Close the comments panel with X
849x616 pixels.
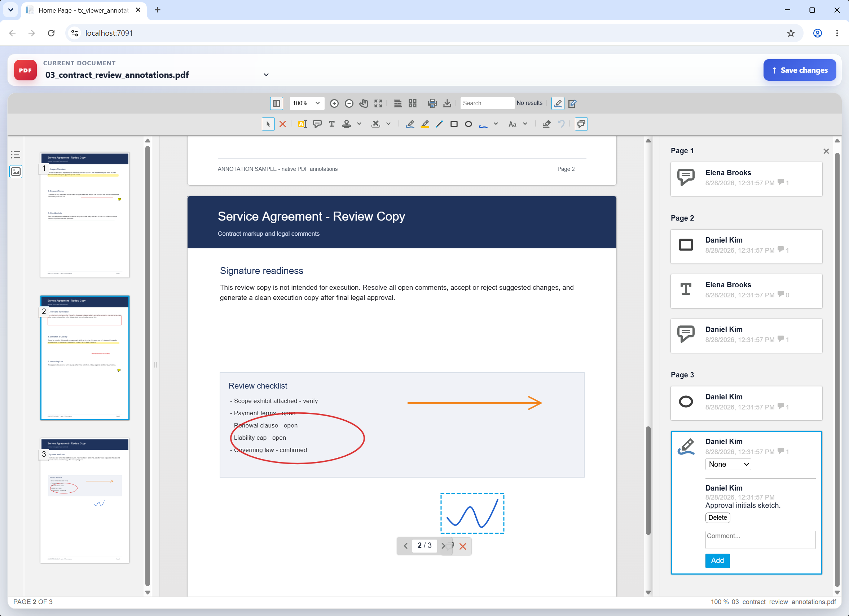point(826,151)
